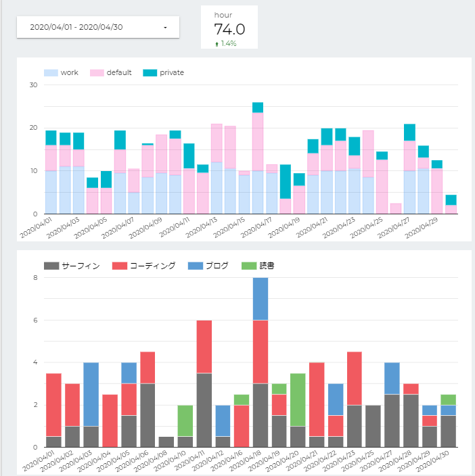The width and height of the screenshot is (475, 476).
Task: Toggle the サーフィン gray legend swatch
Action: 51,266
